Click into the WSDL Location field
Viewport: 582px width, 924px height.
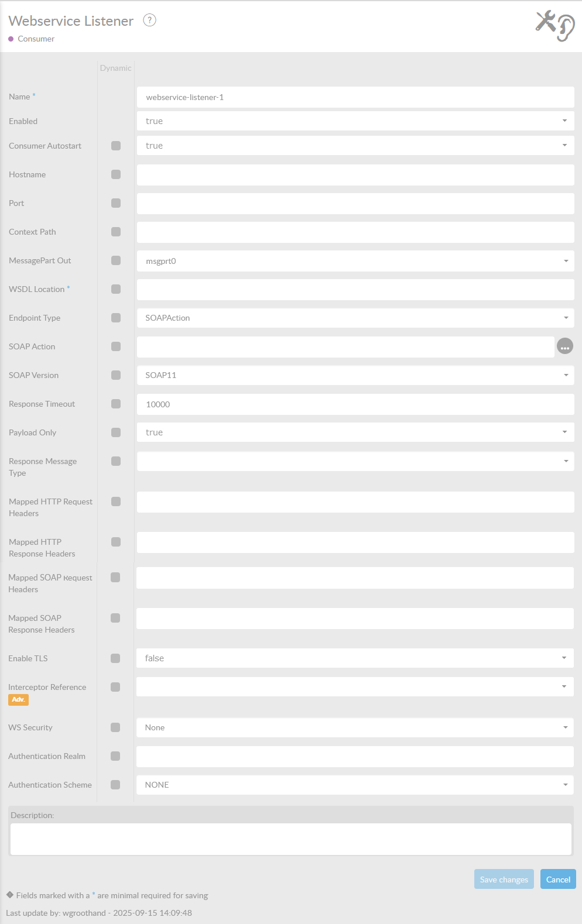pyautogui.click(x=355, y=290)
